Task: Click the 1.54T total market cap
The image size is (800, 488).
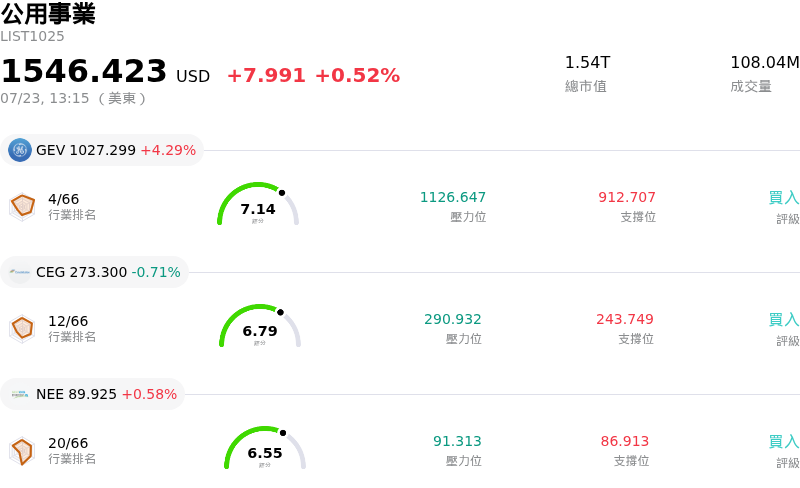Action: pos(587,62)
